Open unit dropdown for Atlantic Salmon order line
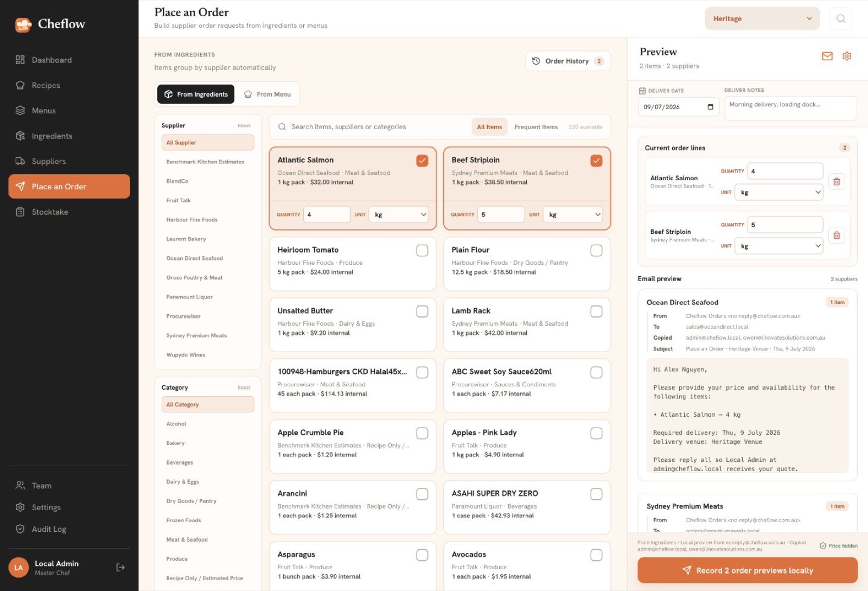This screenshot has height=591, width=868. pos(778,192)
